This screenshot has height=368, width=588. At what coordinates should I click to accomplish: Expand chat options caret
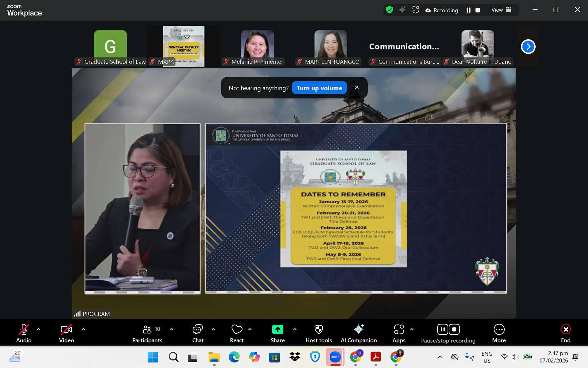point(213,329)
